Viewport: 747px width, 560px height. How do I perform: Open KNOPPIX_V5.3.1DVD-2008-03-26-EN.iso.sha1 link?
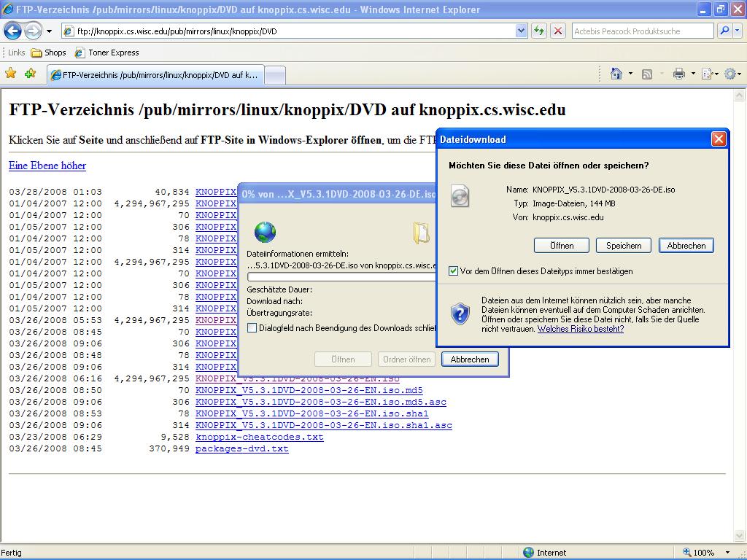tap(312, 414)
